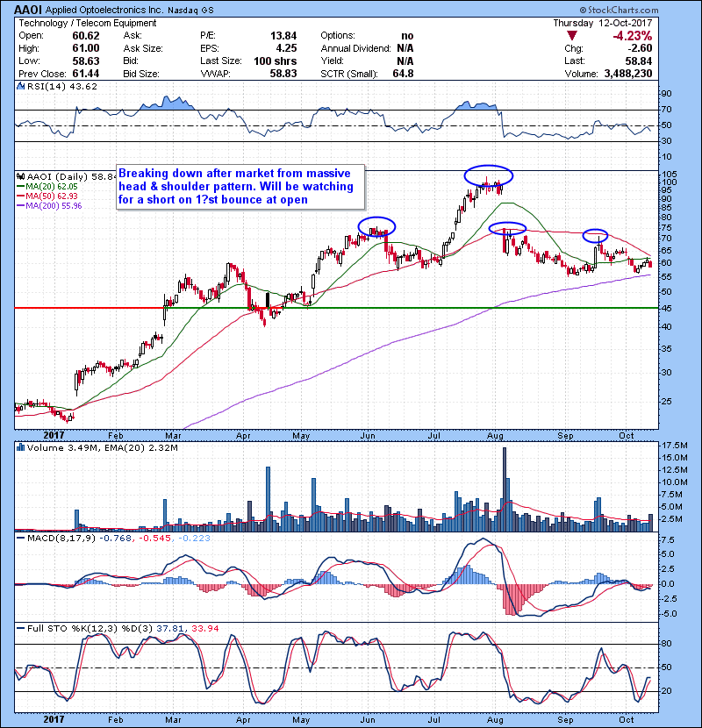702x728 pixels.
Task: Click the High price value 61.00
Action: coord(86,48)
